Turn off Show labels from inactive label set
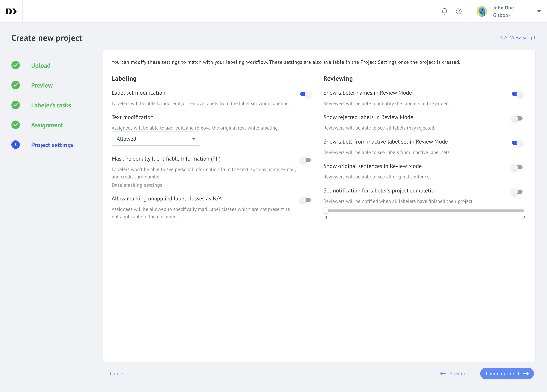Viewport: 547px width, 392px height. tap(517, 143)
